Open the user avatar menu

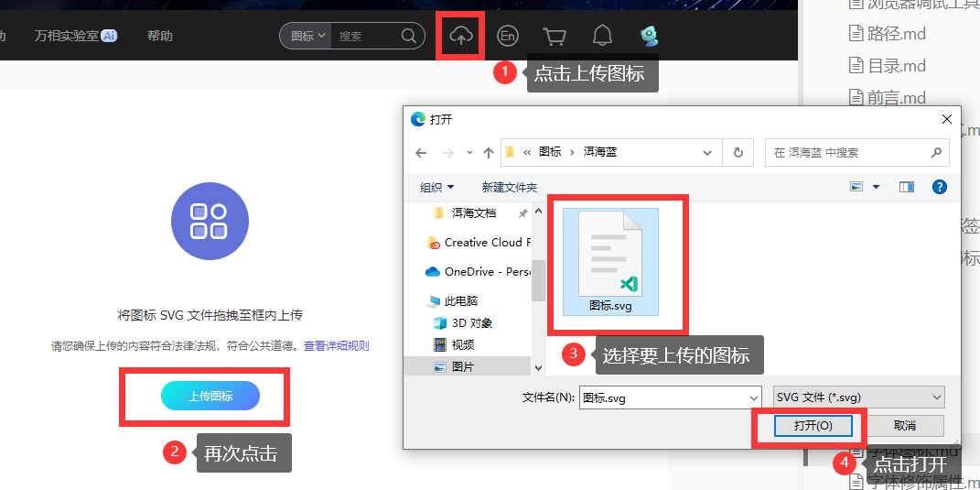[650, 37]
